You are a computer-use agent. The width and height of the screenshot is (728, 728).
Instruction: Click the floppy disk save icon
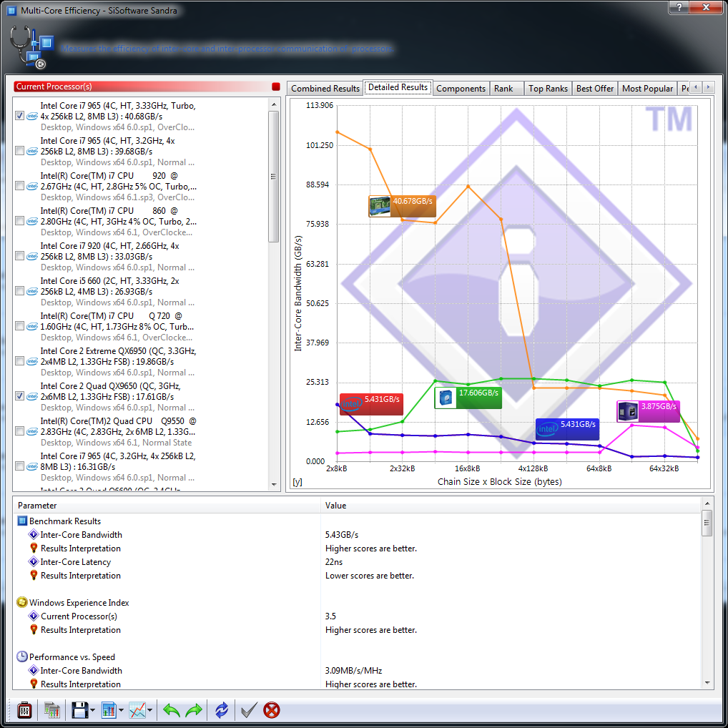(x=79, y=710)
